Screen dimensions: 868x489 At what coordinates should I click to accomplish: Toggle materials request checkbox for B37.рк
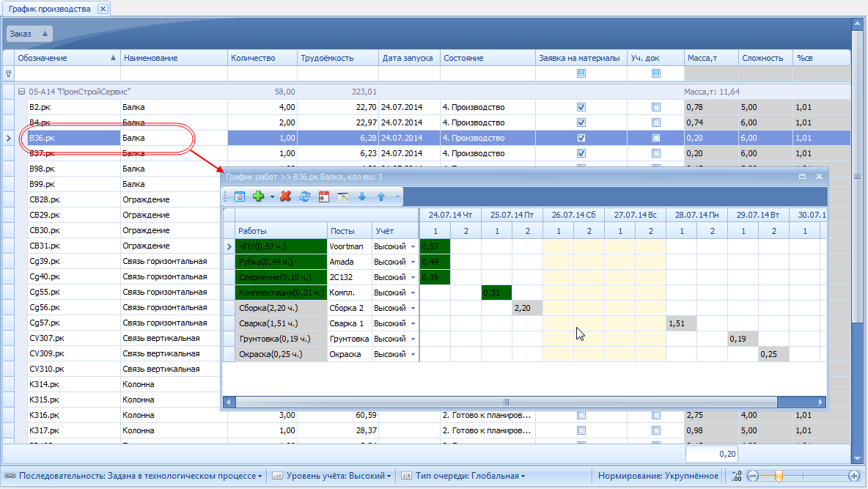click(581, 153)
